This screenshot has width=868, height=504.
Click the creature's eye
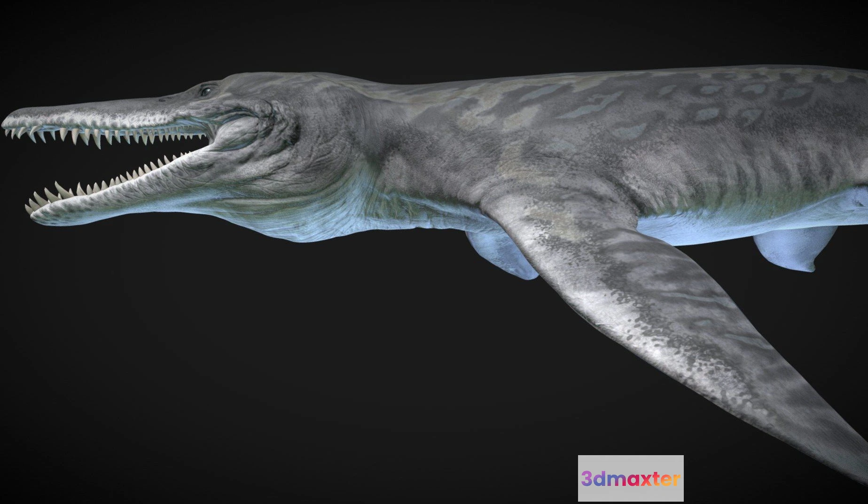click(x=205, y=91)
